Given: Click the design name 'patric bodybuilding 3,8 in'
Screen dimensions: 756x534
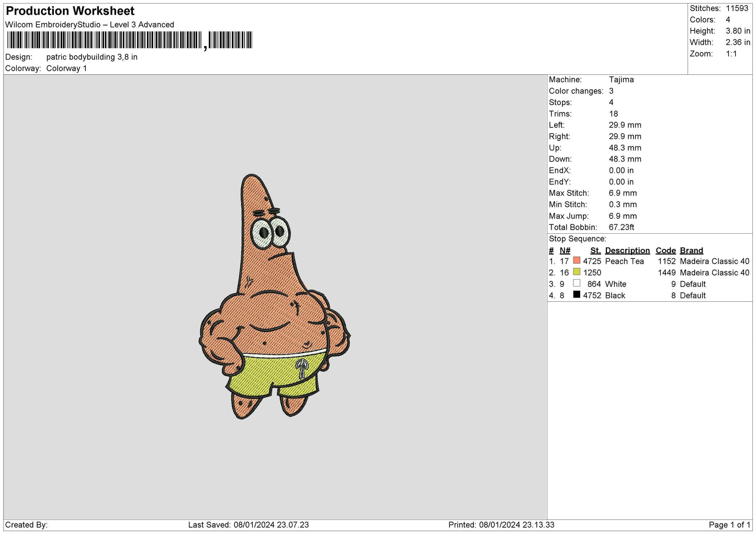Looking at the screenshot, I should pos(92,57).
